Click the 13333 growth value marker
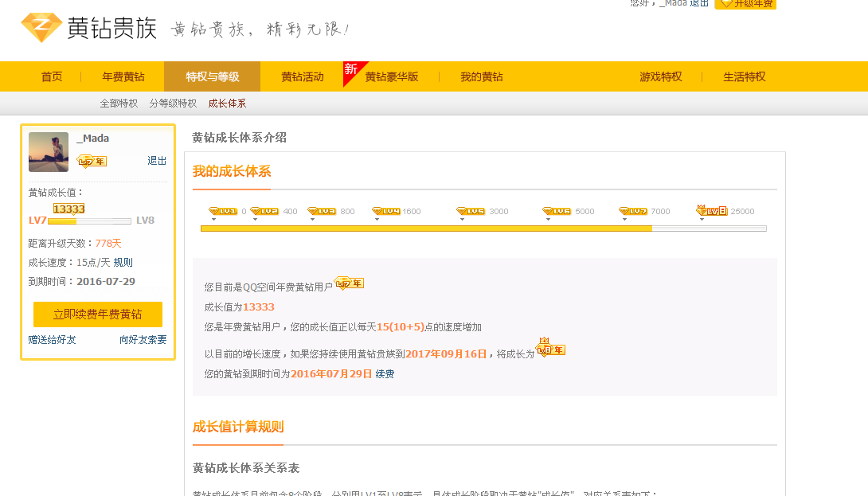868x496 pixels. point(68,209)
